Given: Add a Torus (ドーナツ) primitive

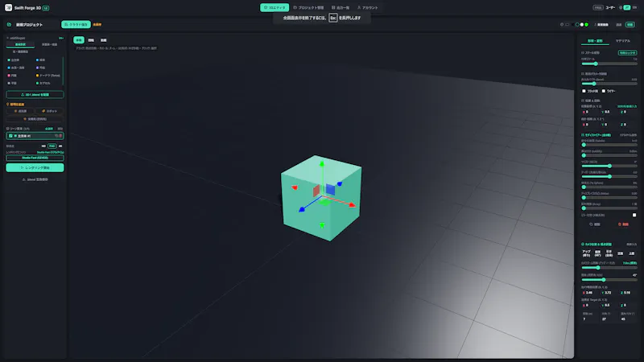Looking at the screenshot, I should [48, 76].
